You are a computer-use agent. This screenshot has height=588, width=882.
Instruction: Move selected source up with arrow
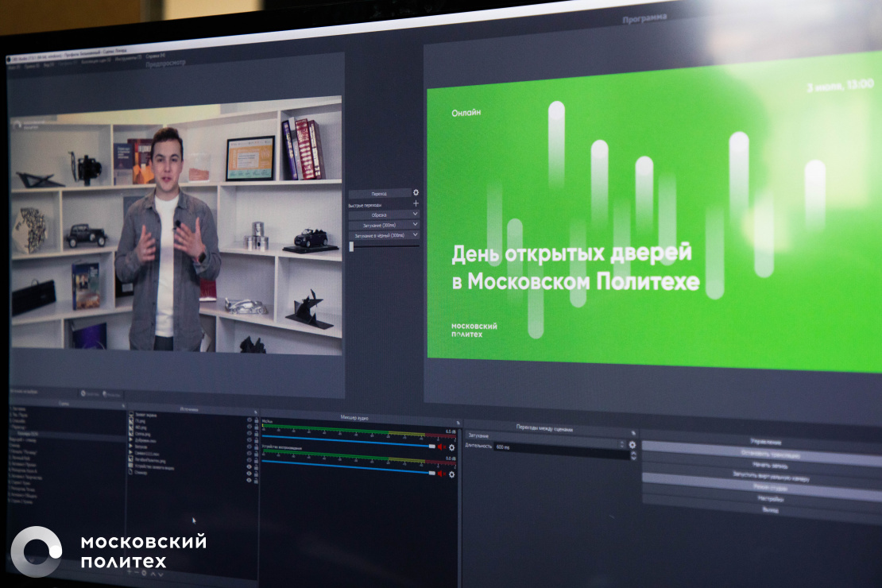coord(153,574)
